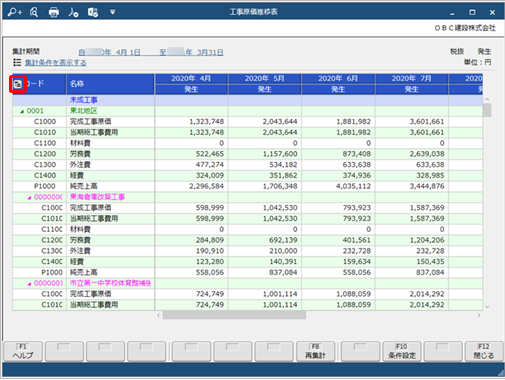Click the printer icon in toolbar

54,12
